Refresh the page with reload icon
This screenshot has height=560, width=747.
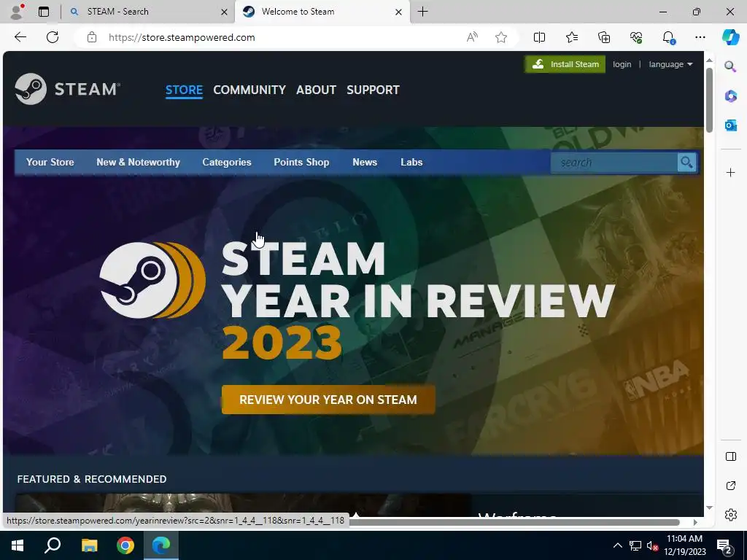pyautogui.click(x=53, y=37)
